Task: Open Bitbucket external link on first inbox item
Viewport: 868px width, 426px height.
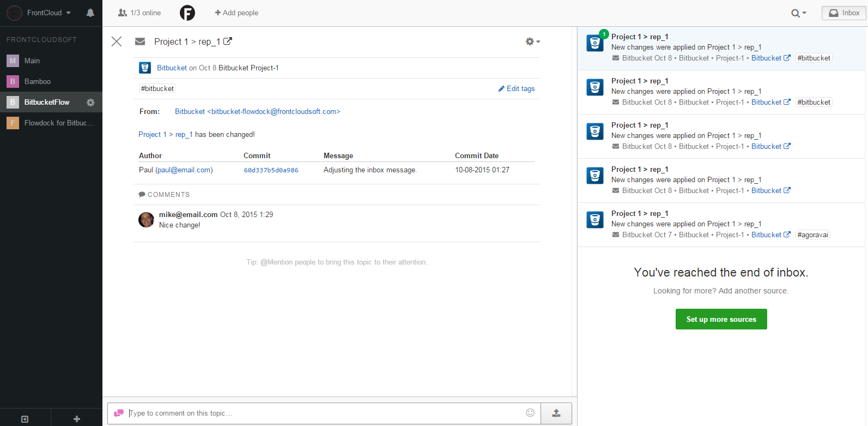Action: (x=771, y=58)
